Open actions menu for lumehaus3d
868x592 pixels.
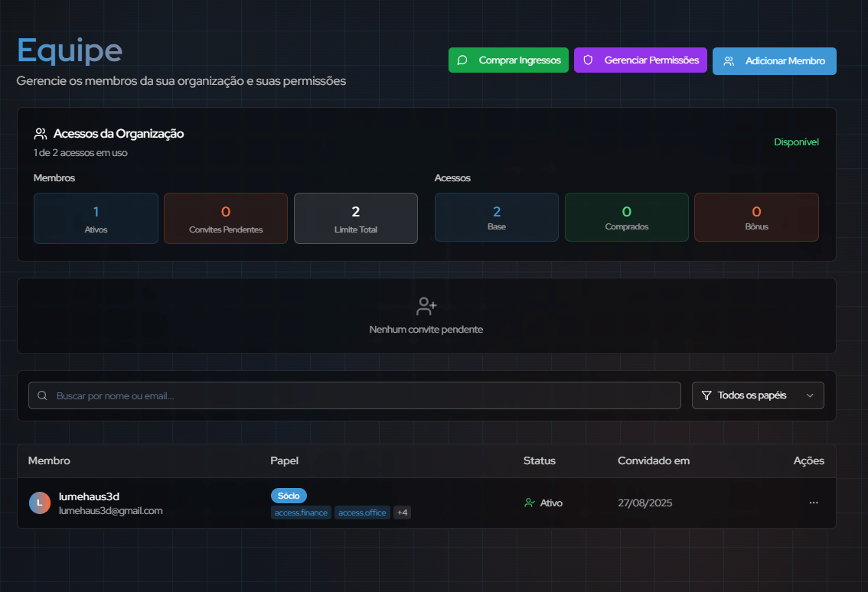coord(814,503)
